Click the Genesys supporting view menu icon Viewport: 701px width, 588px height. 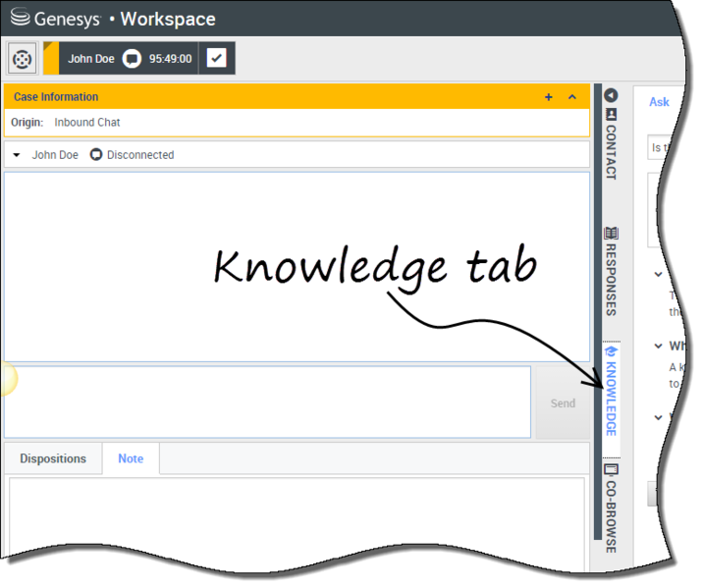click(23, 59)
